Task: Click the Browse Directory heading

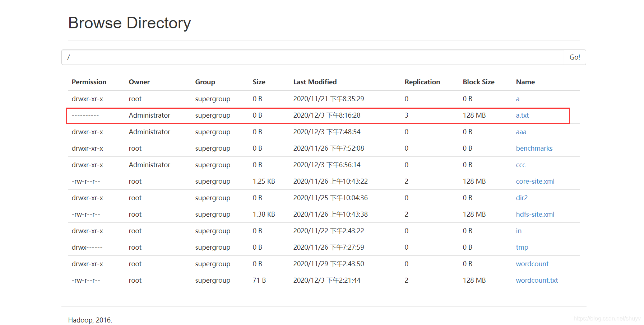Action: pyautogui.click(x=130, y=23)
